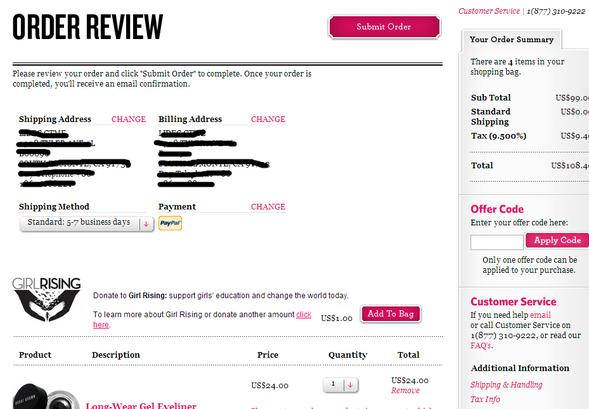Select the Standard: 5-7 business days box
This screenshot has width=589, height=409.
[x=87, y=224]
